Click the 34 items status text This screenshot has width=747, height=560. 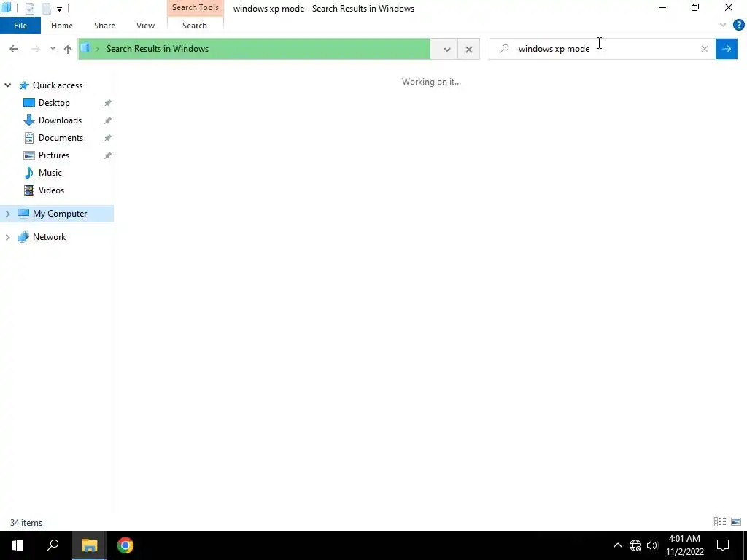[26, 522]
